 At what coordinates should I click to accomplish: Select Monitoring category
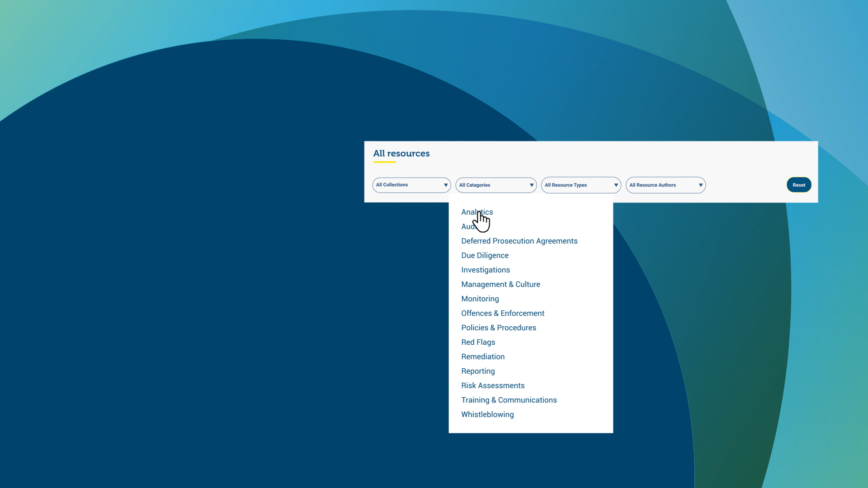[480, 299]
